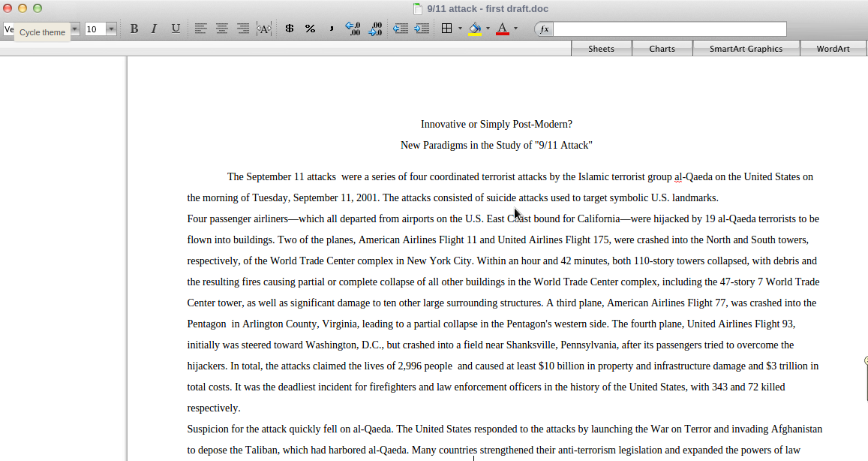Toggle underline formatting
868x461 pixels.
click(176, 29)
